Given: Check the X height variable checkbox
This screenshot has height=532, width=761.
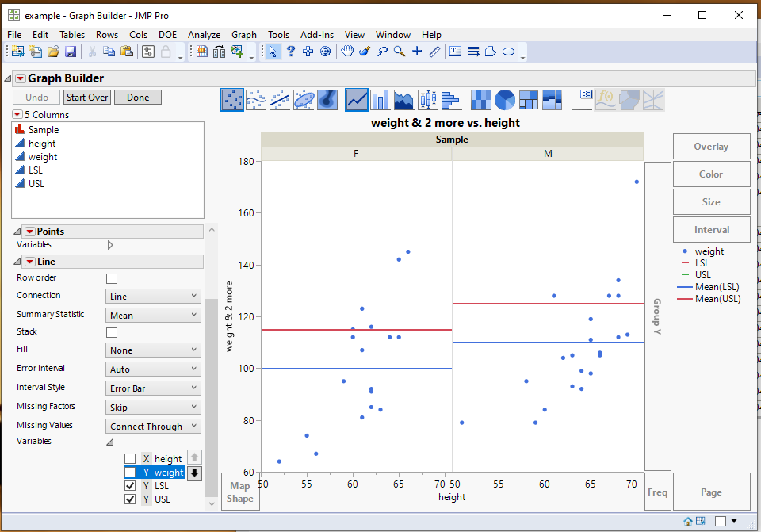Looking at the screenshot, I should point(130,459).
